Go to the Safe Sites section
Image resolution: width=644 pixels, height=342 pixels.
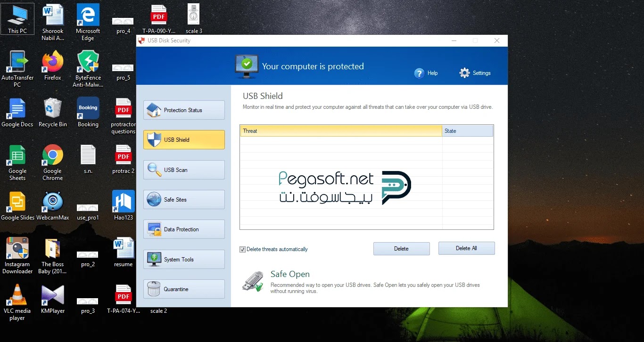184,199
